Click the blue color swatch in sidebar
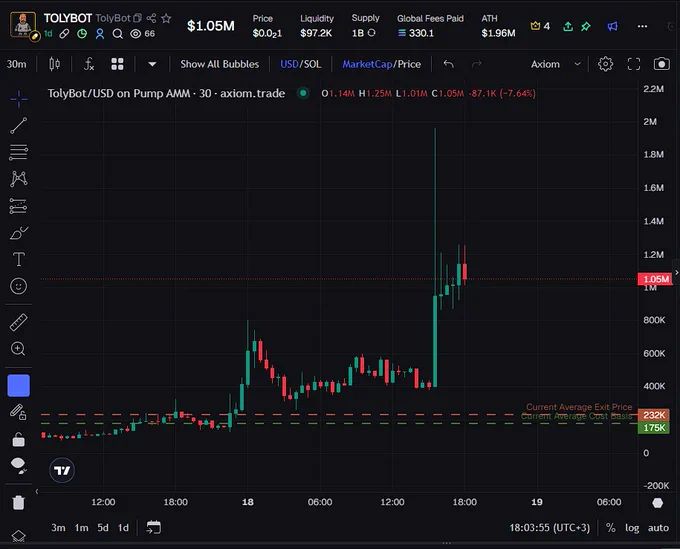 coord(19,386)
